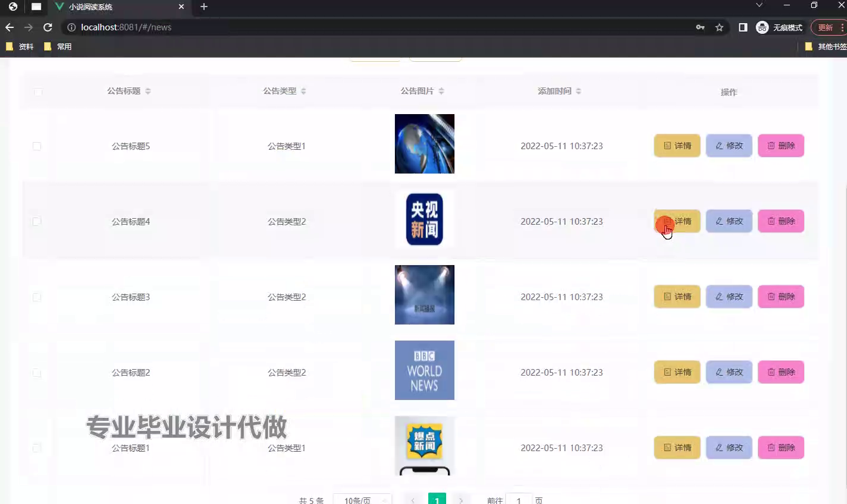Image resolution: width=847 pixels, height=504 pixels.
Task: Click the BBC World News thumbnail
Action: point(425,370)
